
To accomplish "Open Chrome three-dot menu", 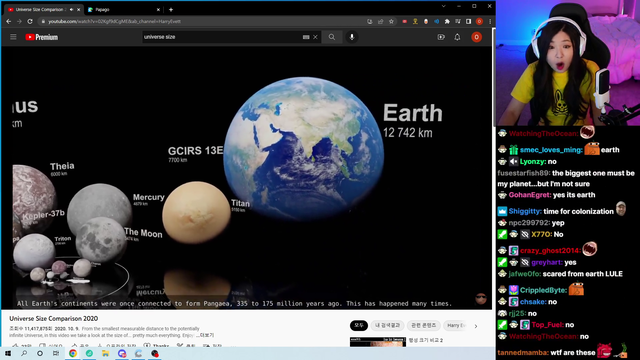I will 490,21.
